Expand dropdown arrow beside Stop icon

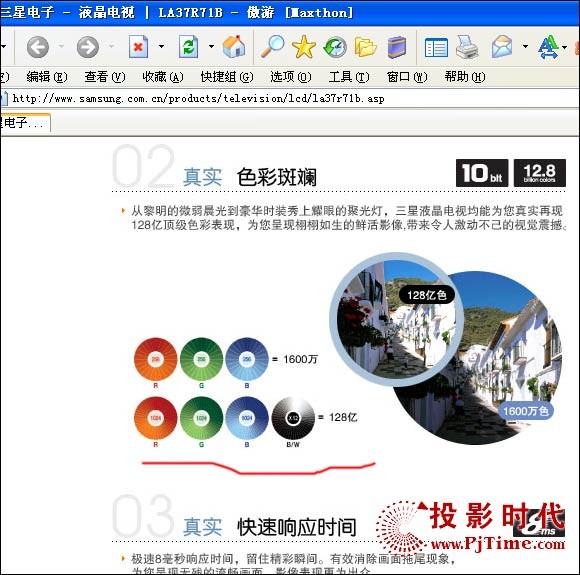(x=161, y=46)
